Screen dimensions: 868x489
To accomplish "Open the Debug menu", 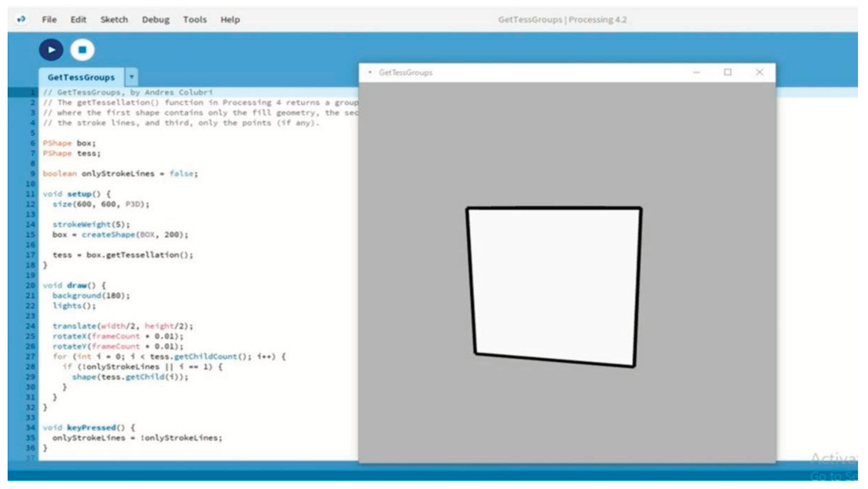I will (155, 20).
